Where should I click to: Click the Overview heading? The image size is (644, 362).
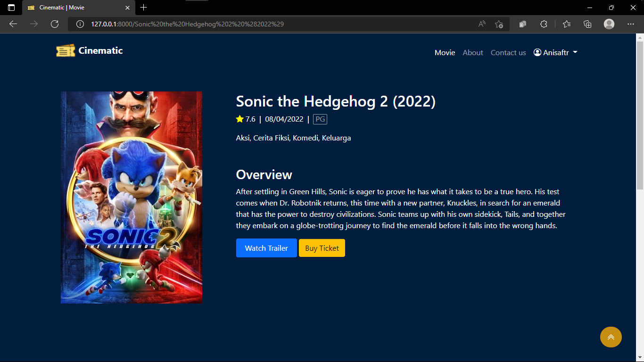coord(264,174)
